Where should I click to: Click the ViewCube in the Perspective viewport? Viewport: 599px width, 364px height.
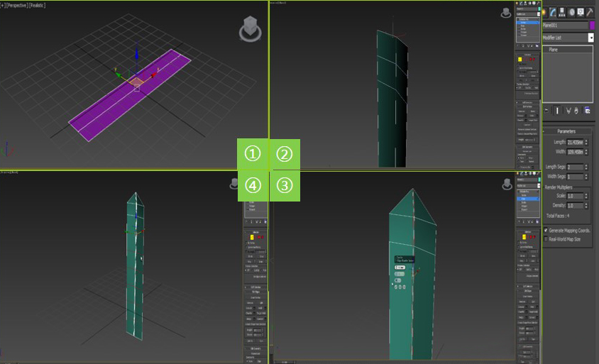coord(251,28)
